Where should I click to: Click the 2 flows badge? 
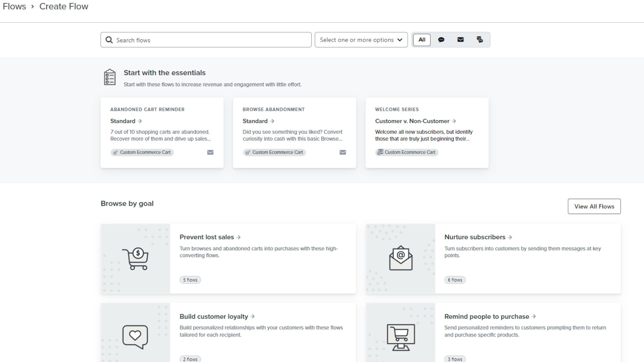pyautogui.click(x=190, y=359)
